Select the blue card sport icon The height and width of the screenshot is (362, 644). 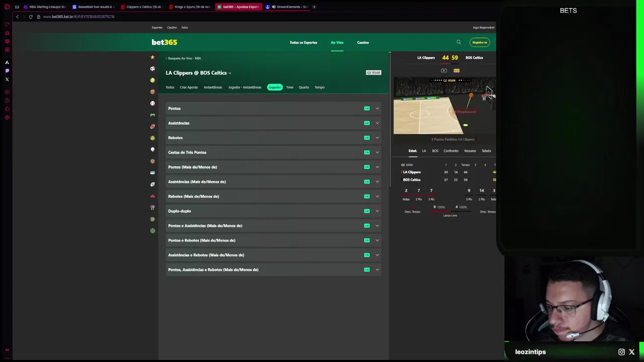tap(152, 173)
